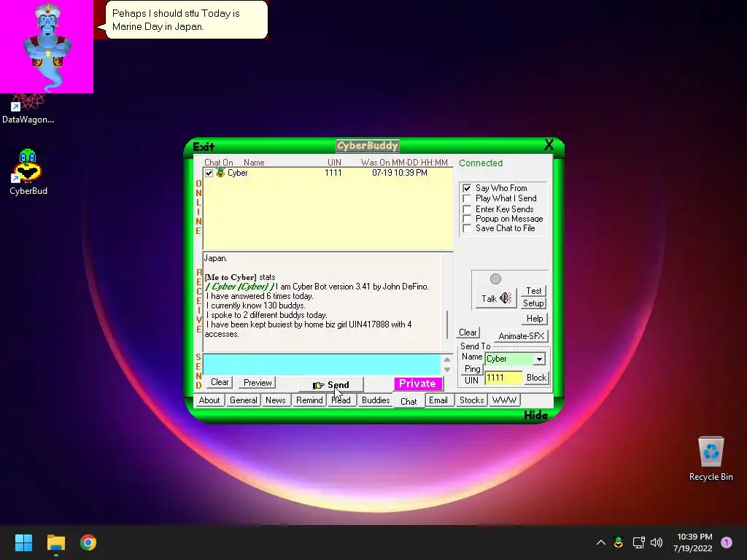Preview the outgoing message
Image resolution: width=747 pixels, height=560 pixels.
click(258, 383)
